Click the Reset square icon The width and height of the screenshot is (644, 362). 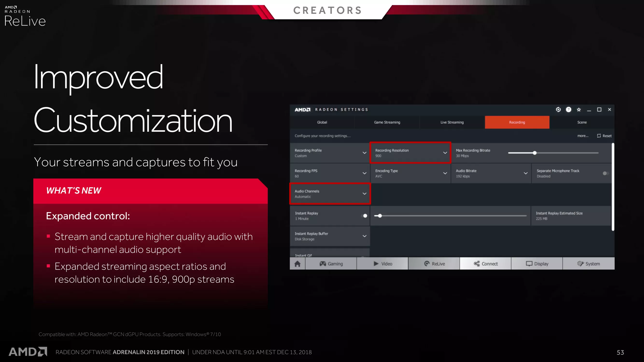click(x=599, y=136)
